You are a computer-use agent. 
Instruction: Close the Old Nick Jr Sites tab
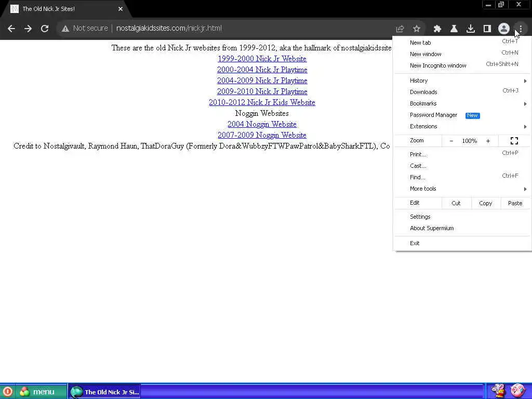tap(121, 9)
